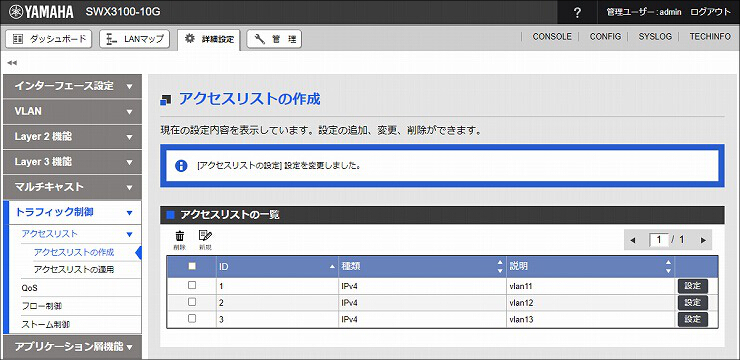Image resolution: width=740 pixels, height=360 pixels.
Task: Click 設定 button for vlan12 row
Action: [x=693, y=302]
